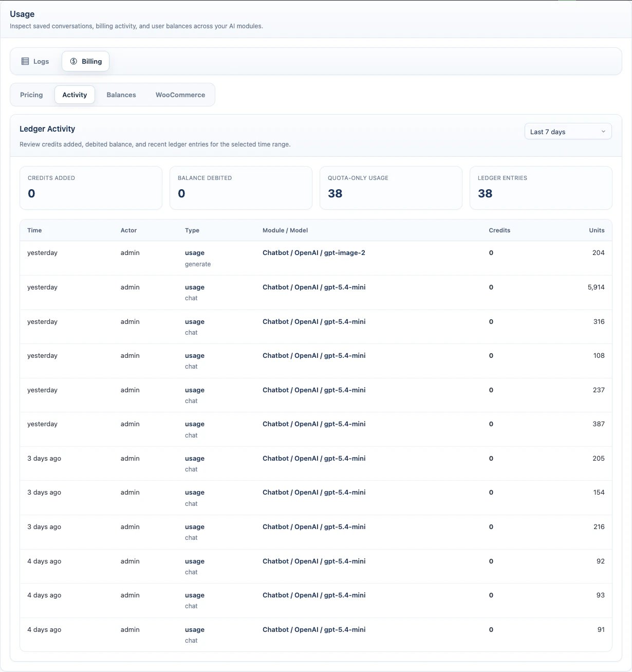This screenshot has height=672, width=632.
Task: Click the Credits column header
Action: click(x=499, y=230)
